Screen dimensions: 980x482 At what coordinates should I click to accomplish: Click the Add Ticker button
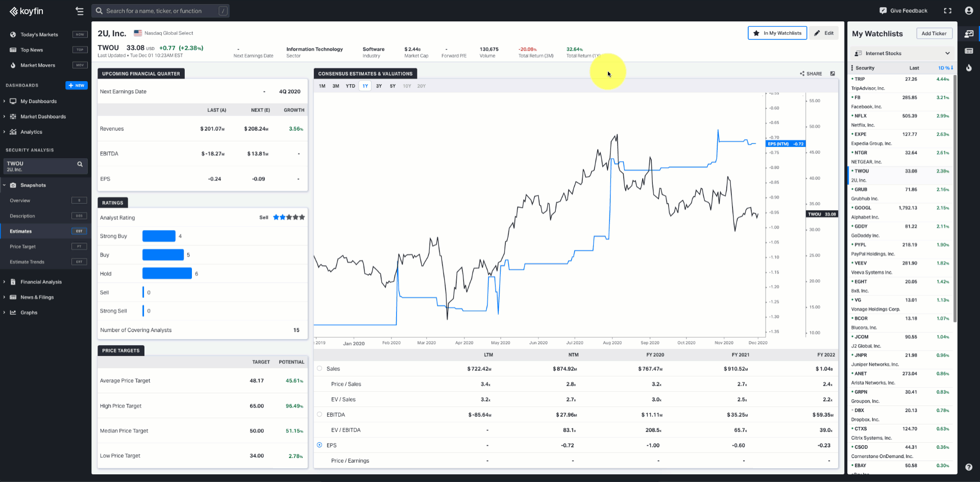tap(934, 34)
